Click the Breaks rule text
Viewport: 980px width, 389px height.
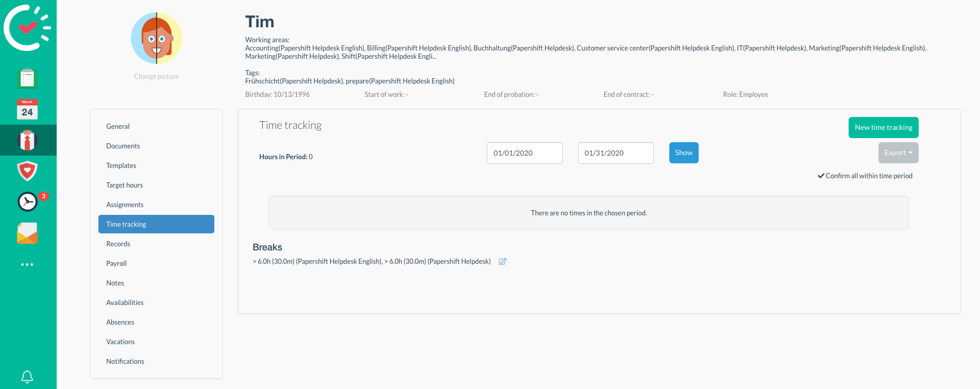click(371, 261)
